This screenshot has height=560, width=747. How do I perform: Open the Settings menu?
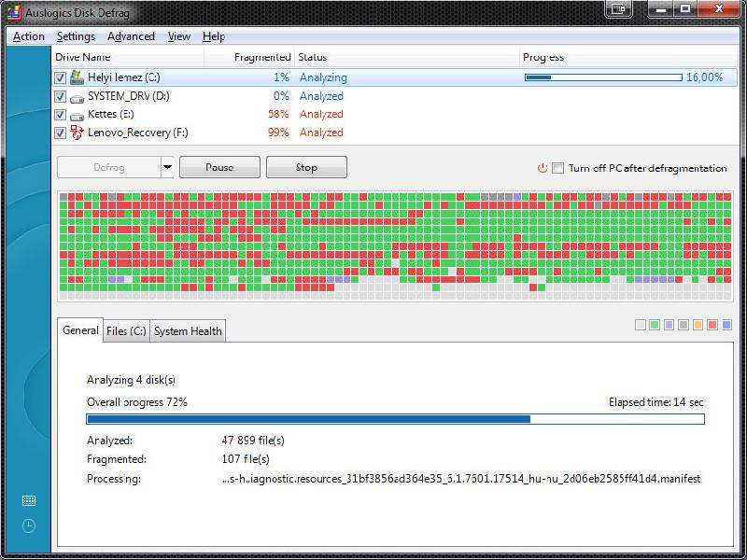coord(76,36)
